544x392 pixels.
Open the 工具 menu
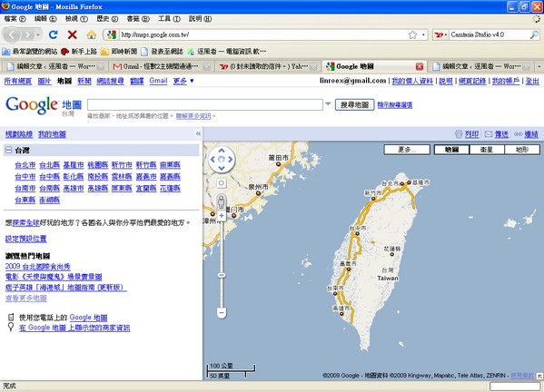click(x=169, y=19)
